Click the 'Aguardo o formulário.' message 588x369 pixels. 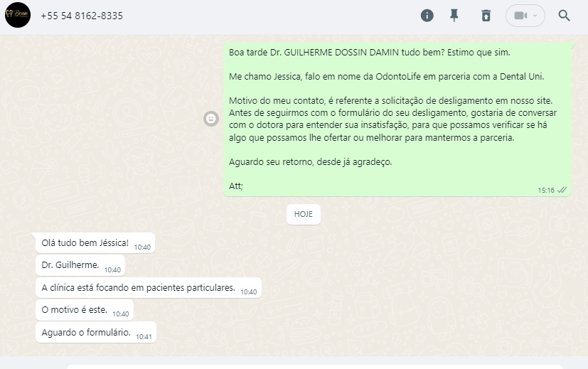coord(95,332)
